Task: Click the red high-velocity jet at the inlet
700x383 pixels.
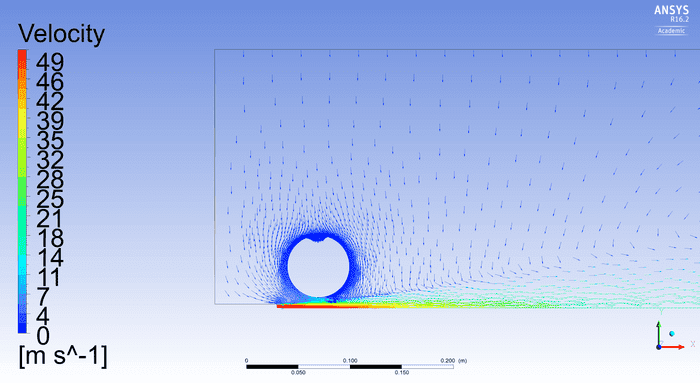Action: 317,306
